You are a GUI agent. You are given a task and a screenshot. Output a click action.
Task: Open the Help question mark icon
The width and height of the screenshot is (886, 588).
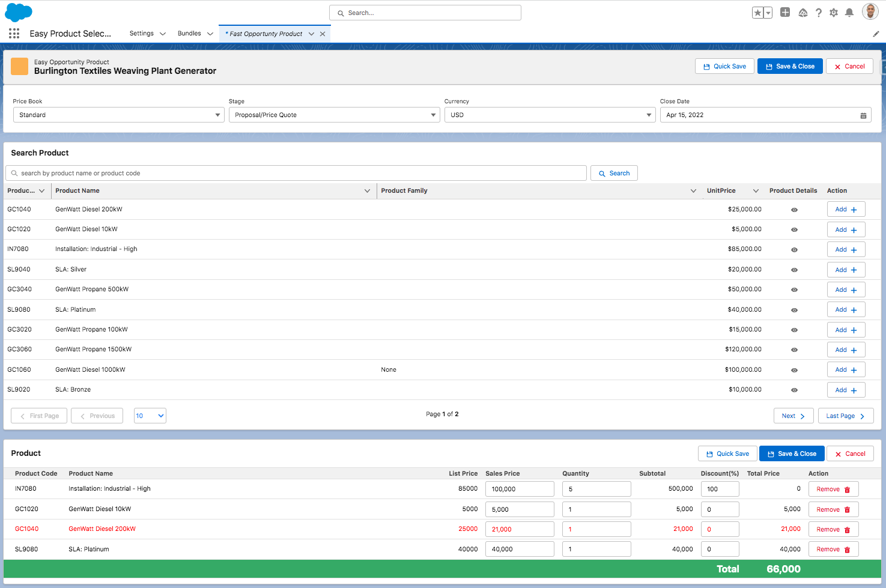coord(819,13)
